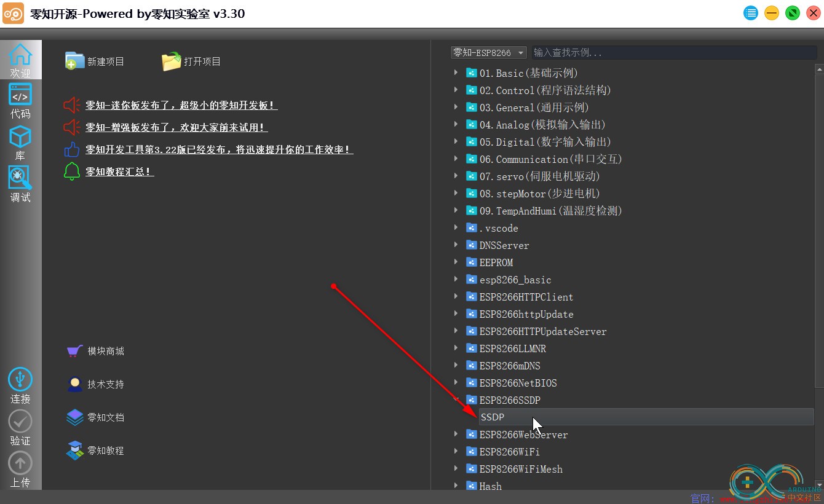This screenshot has height=504, width=824.
Task: Expand the ESP8266WebServer folder arrow
Action: [456, 434]
